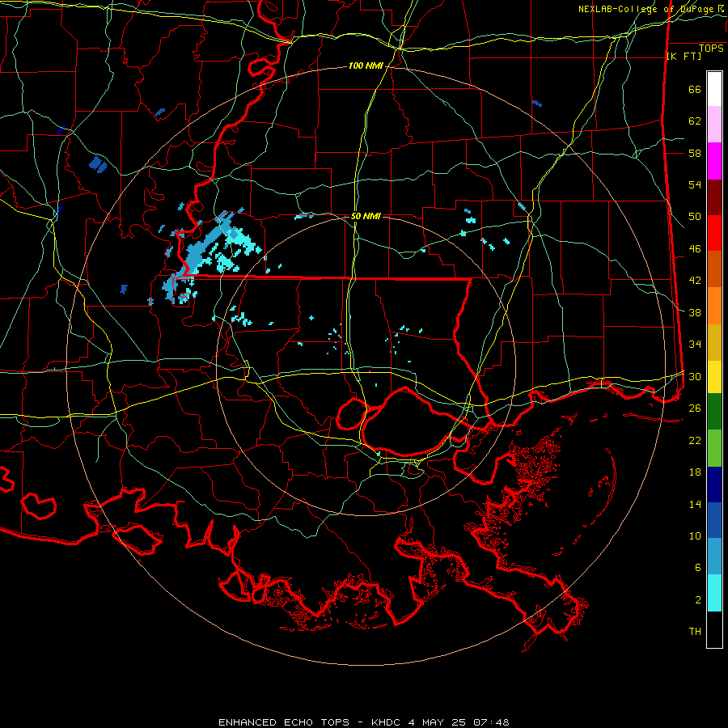The width and height of the screenshot is (728, 728).
Task: Click the "50" legend value
Action: [695, 217]
